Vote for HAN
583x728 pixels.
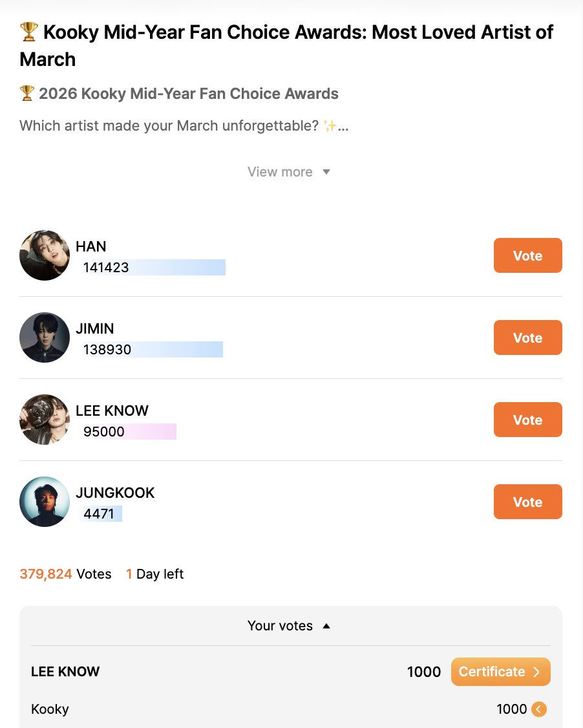point(528,255)
